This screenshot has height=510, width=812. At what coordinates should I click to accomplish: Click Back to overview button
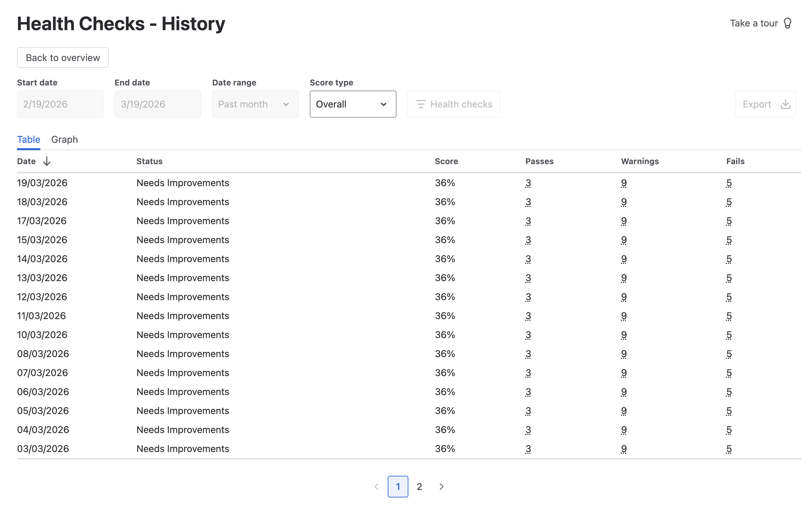[x=63, y=58]
